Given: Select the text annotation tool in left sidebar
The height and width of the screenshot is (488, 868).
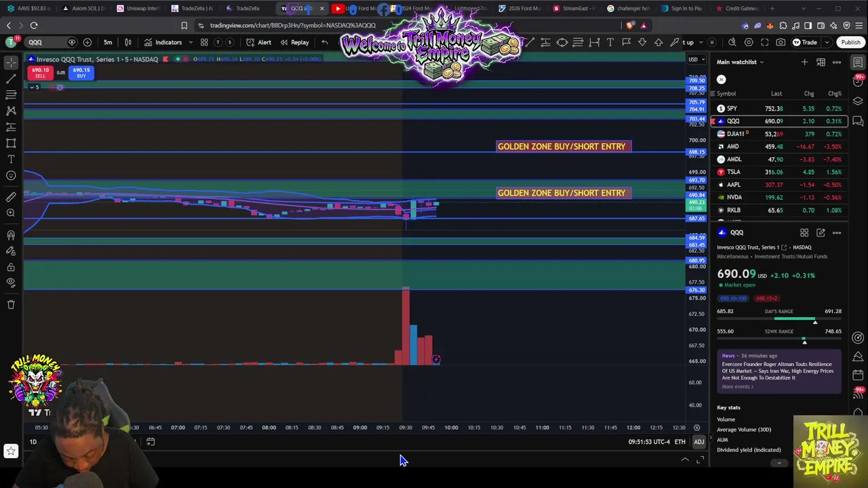Looking at the screenshot, I should click(11, 159).
